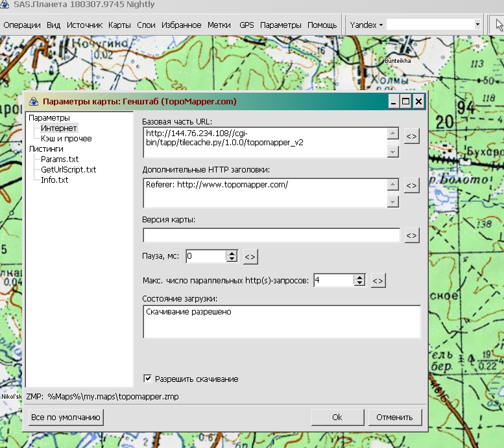The height and width of the screenshot is (448, 504).
Task: Open the Yandex search provider dropdown
Action: 366,25
